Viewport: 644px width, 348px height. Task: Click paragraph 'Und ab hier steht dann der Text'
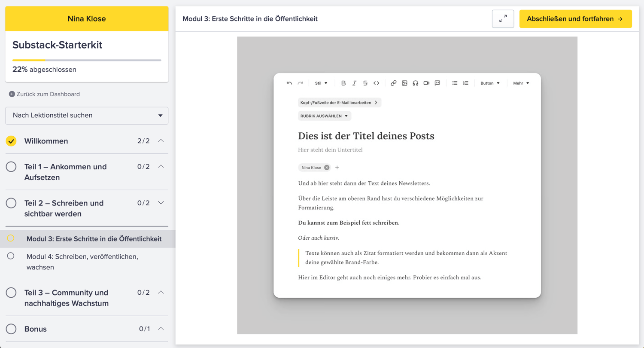364,183
